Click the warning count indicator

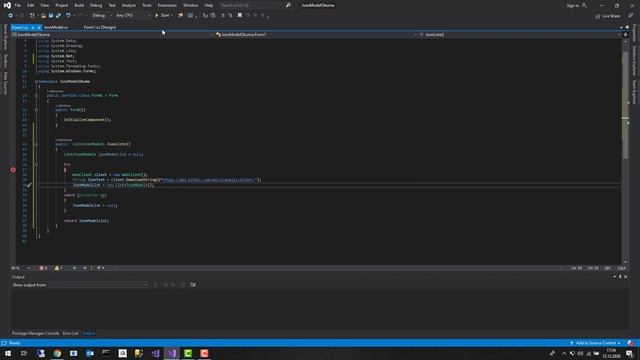58,268
